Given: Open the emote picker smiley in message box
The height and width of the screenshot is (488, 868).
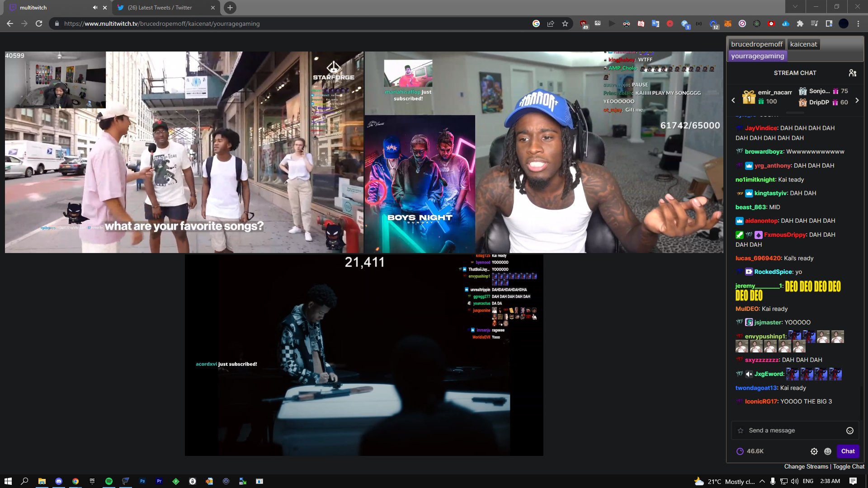Looking at the screenshot, I should pos(849,431).
